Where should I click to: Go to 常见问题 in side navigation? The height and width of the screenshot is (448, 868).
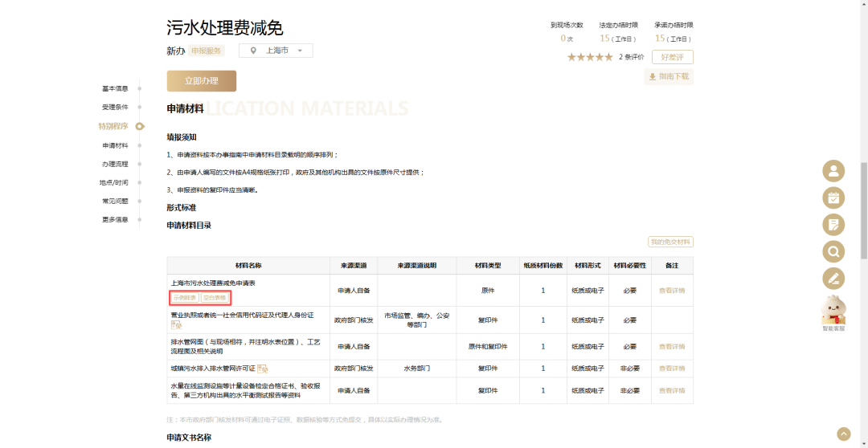tap(115, 201)
